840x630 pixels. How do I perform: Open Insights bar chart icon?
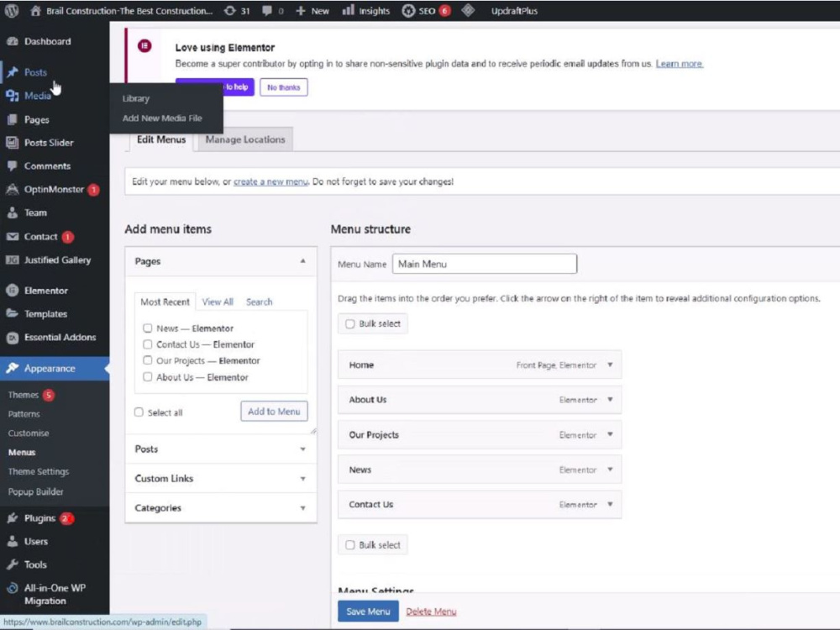pos(349,10)
